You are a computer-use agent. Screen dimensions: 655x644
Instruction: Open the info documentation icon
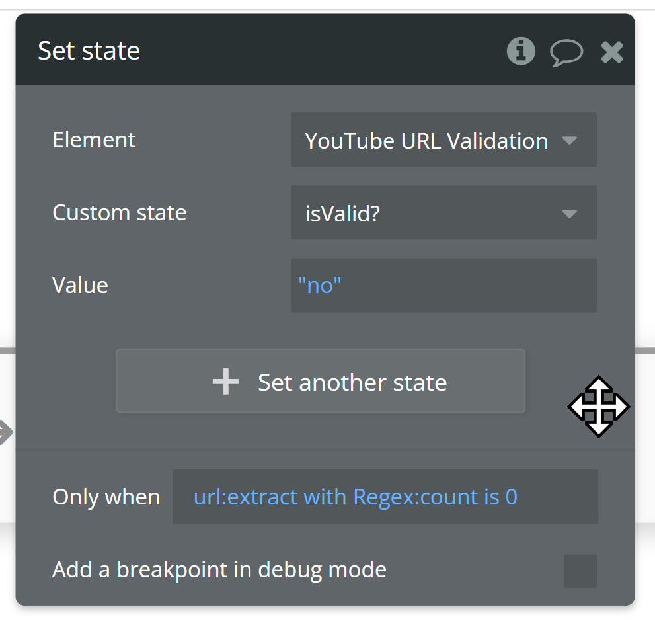click(521, 51)
